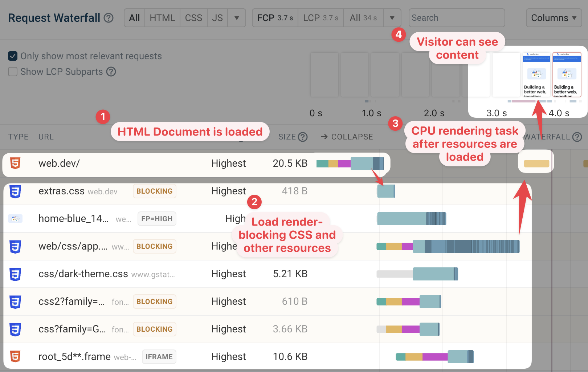Click the CSS icon for web/css/app
Viewport: 588px width, 372px height.
click(15, 246)
